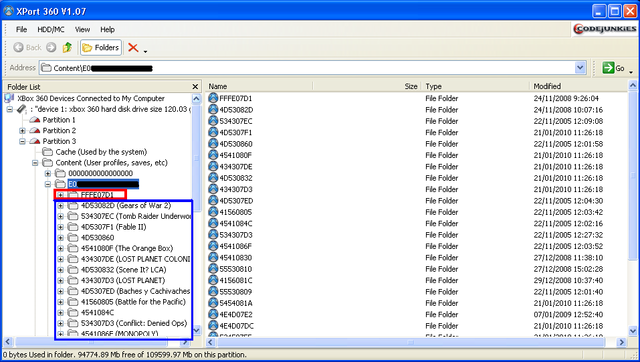Click the 55530810 folder icon in file list
The height and width of the screenshot is (362, 640).
[x=213, y=269]
